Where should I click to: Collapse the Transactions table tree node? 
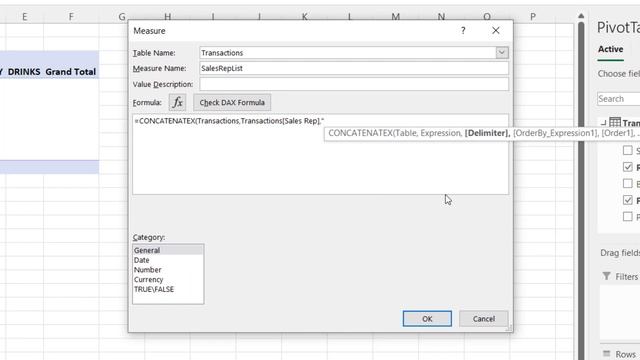coord(603,122)
